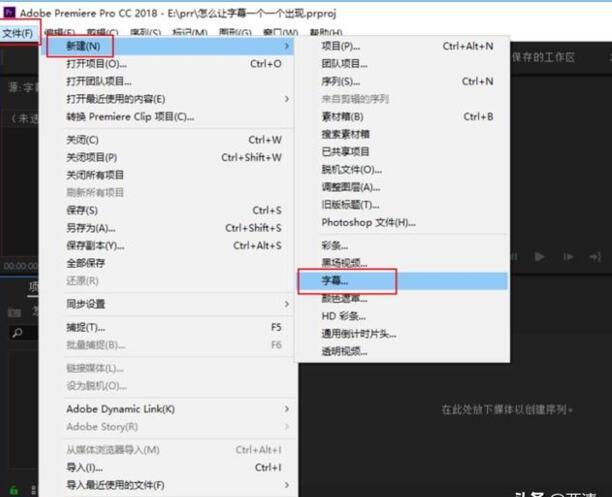Screen dimensions: 612x497
Task: Choose 团队项目... in New submenu
Action: [x=403, y=64]
